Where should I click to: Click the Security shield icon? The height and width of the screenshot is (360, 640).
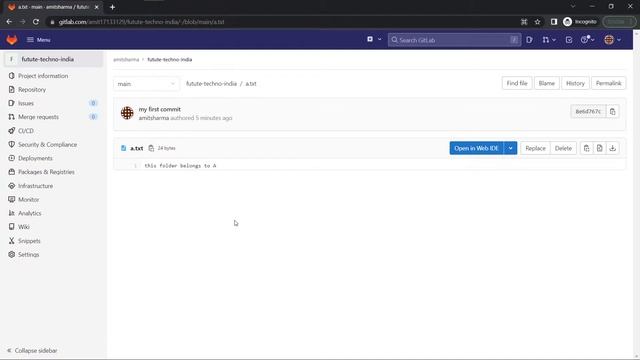[x=11, y=144]
